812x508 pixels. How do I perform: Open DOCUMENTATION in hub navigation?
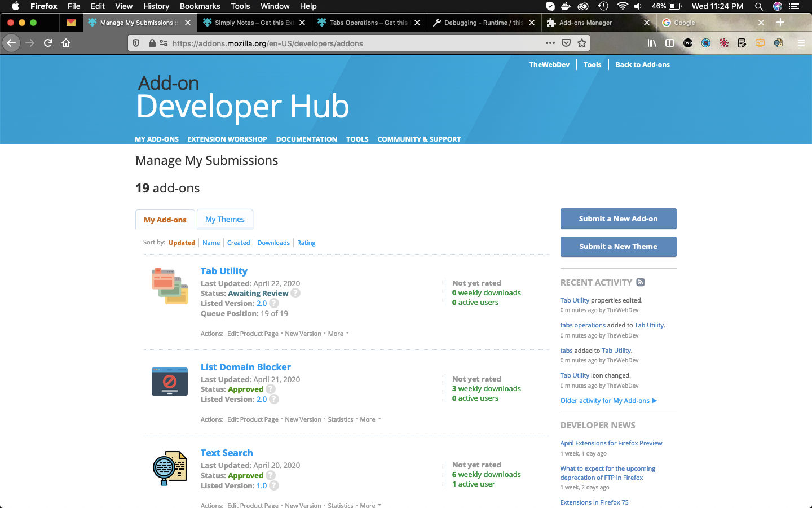click(307, 139)
